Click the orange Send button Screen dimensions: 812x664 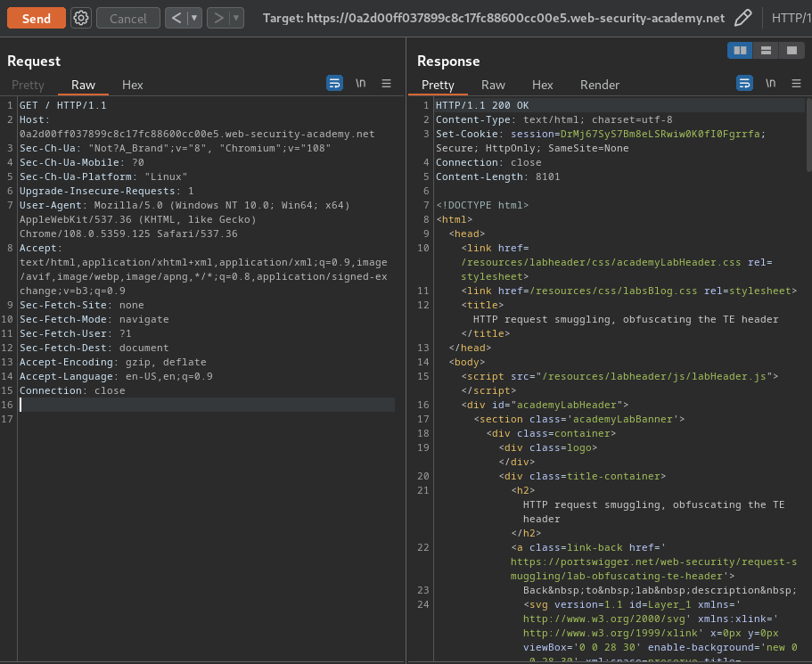(x=37, y=18)
